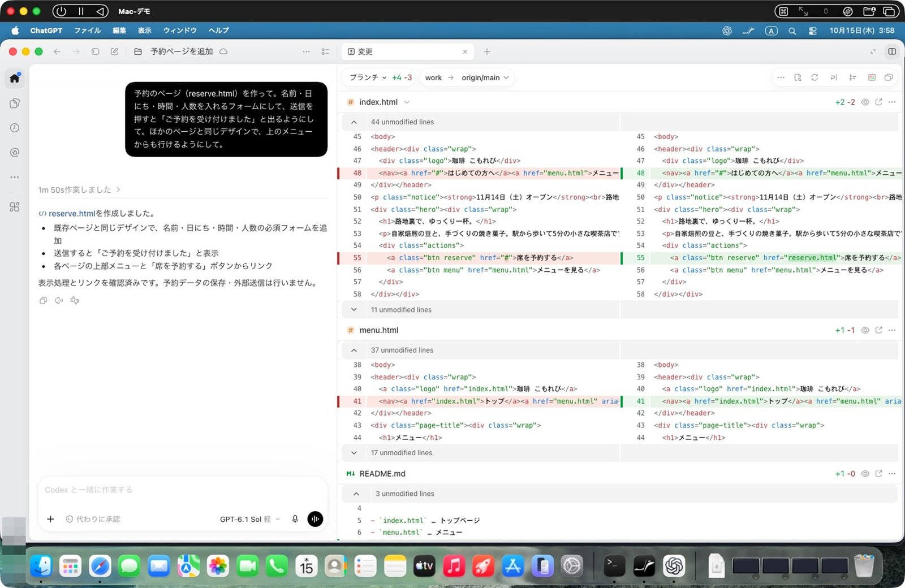Read the response aloud with speaker icon
Image resolution: width=905 pixels, height=588 pixels.
point(59,301)
